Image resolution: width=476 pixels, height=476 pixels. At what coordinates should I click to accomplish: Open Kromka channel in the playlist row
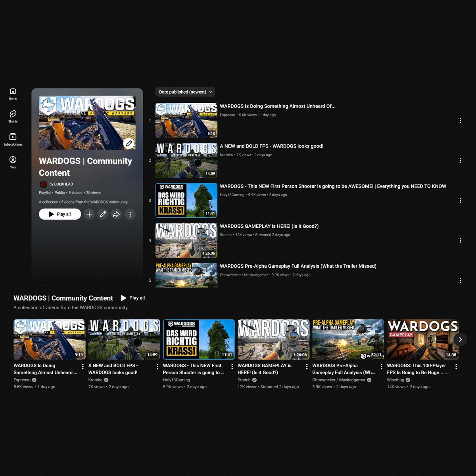226,155
